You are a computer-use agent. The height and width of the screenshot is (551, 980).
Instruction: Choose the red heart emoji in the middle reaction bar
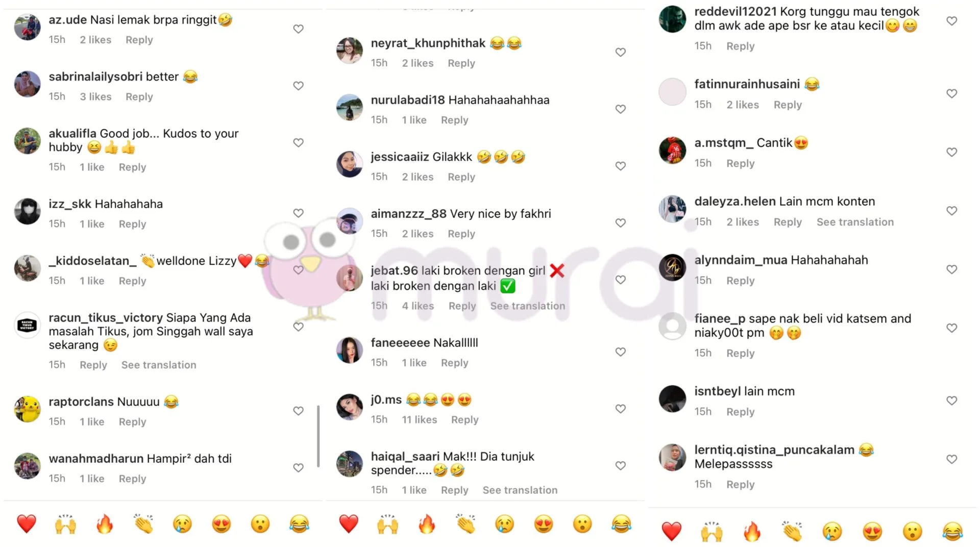349,524
